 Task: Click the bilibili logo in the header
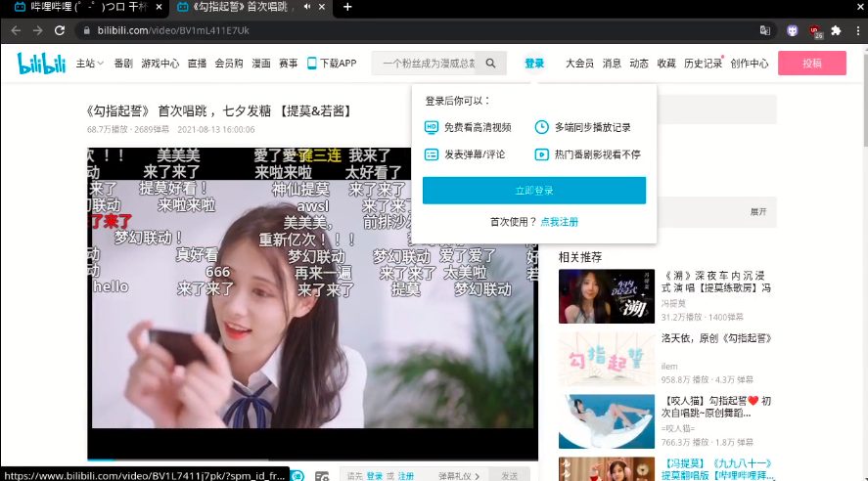click(x=41, y=64)
